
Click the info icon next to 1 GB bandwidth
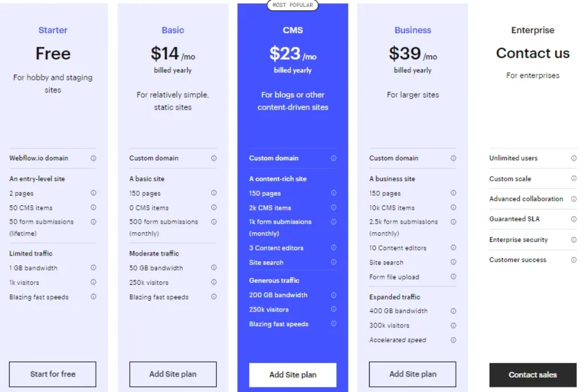tap(94, 268)
